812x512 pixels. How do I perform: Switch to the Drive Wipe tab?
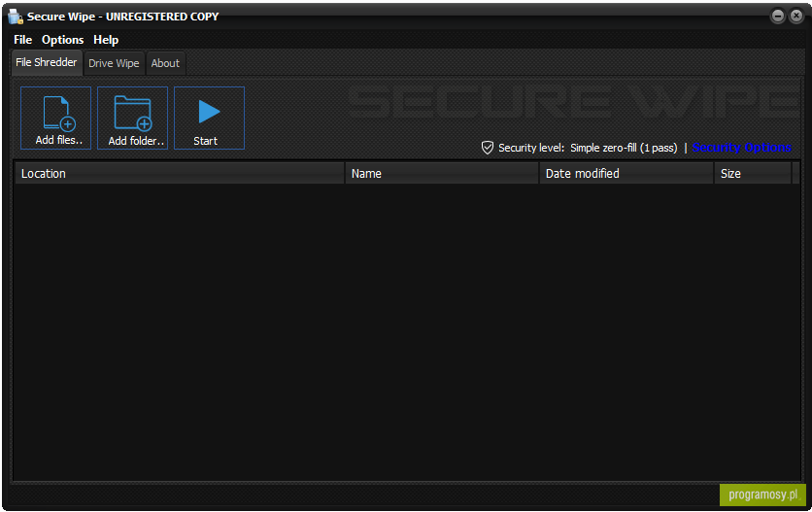pyautogui.click(x=114, y=63)
